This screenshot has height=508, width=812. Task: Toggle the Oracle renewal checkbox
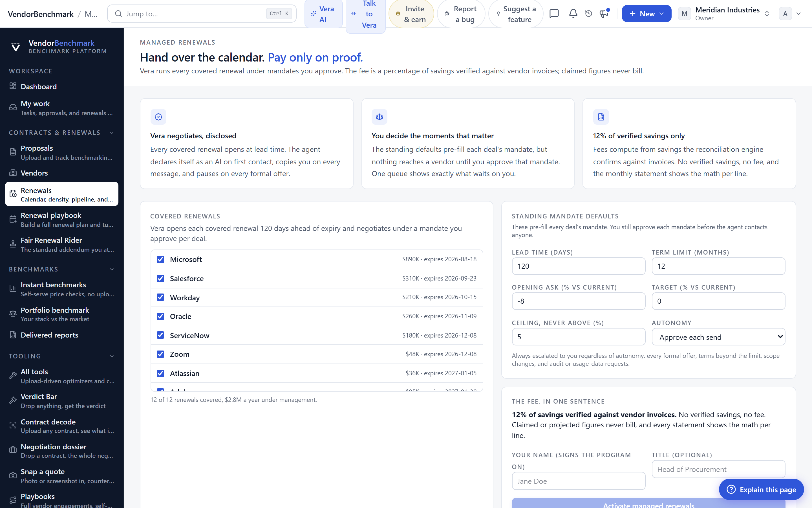point(160,316)
